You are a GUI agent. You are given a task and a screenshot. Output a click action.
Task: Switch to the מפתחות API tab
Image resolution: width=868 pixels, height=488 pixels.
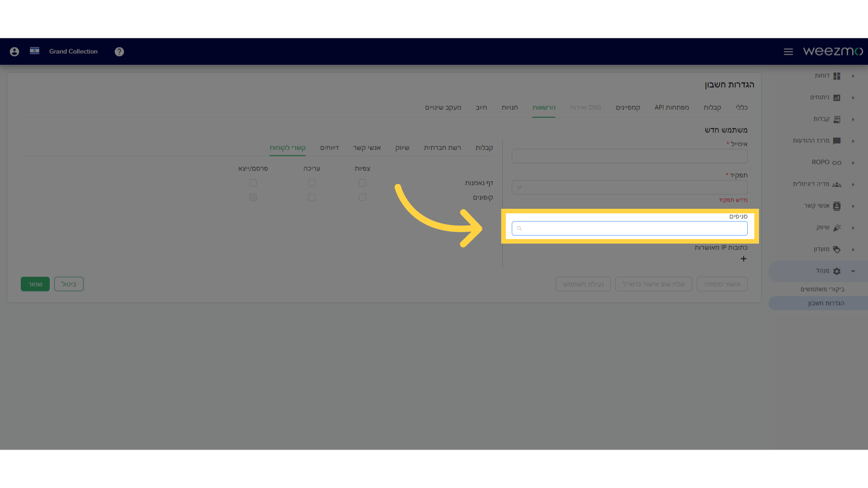pos(672,108)
